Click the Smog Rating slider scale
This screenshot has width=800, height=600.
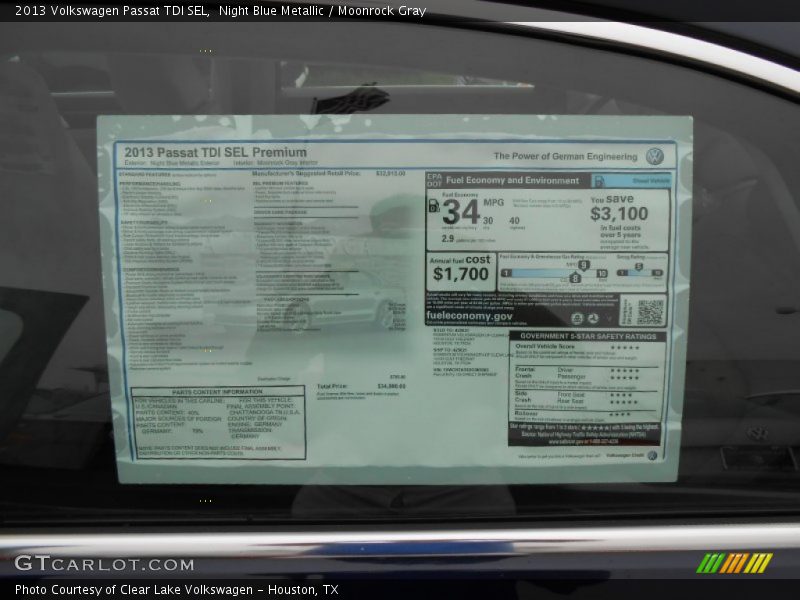click(639, 272)
